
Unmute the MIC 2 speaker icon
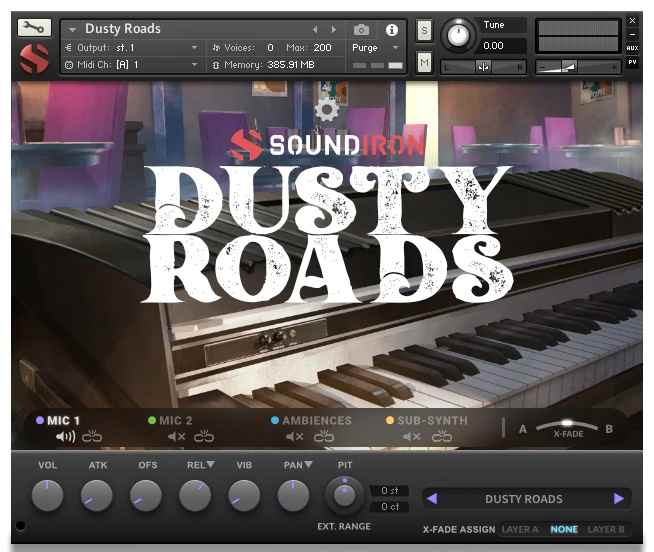click(176, 437)
